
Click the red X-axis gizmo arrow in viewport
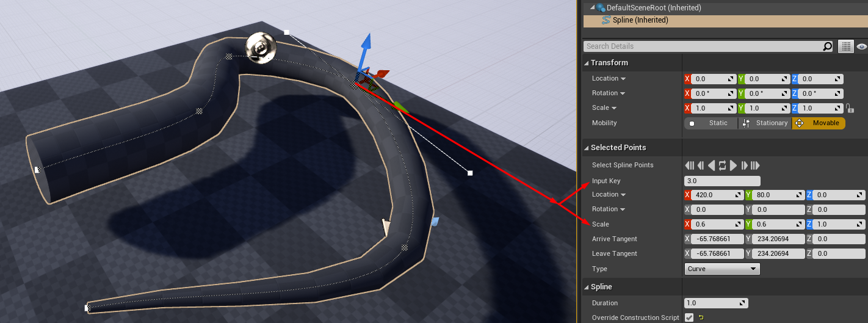(382, 74)
